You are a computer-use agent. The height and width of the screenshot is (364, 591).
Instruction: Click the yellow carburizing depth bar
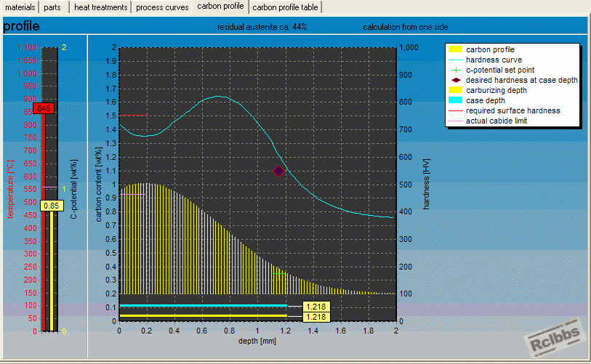coord(203,316)
